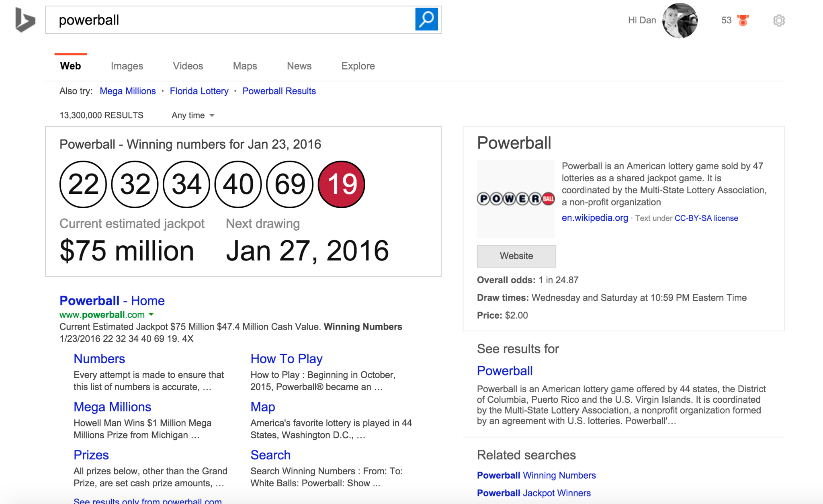
Task: Open the CC-BY-SA license link
Action: pyautogui.click(x=706, y=218)
